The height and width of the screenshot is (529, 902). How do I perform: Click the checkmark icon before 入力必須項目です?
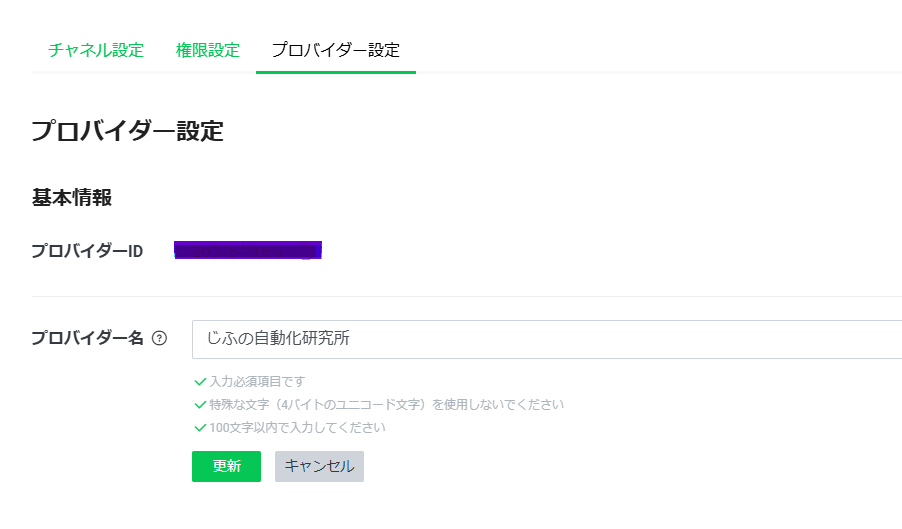point(200,382)
